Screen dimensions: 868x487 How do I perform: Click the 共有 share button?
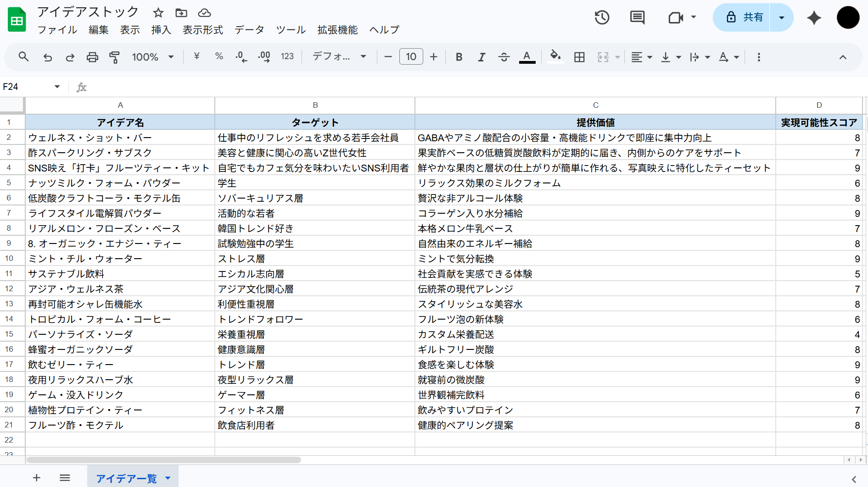click(741, 17)
